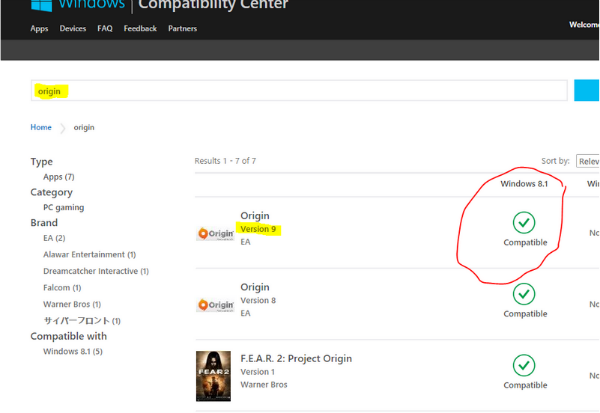Click compatible checkmark for Origin Version 9
The image size is (600, 413).
[x=524, y=222]
